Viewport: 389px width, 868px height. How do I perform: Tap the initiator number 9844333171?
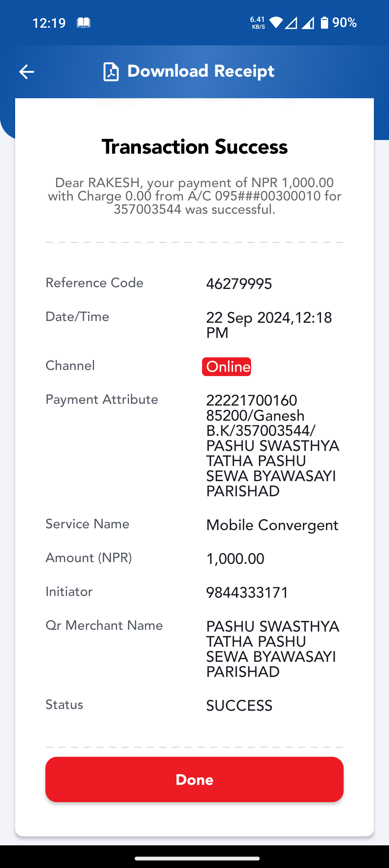coord(247,593)
